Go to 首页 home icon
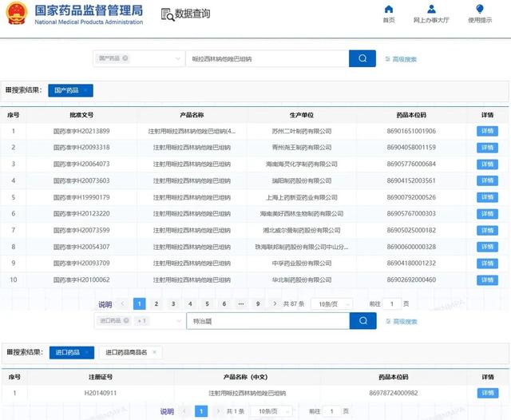Image resolution: width=511 pixels, height=420 pixels. click(x=389, y=9)
